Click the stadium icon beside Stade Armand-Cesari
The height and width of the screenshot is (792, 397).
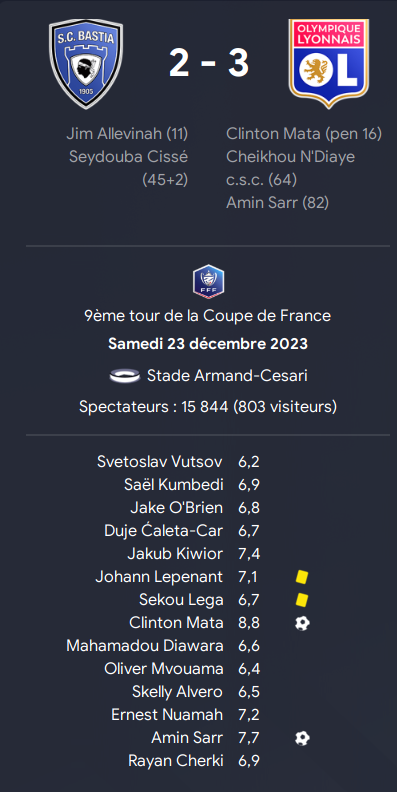click(x=125, y=376)
